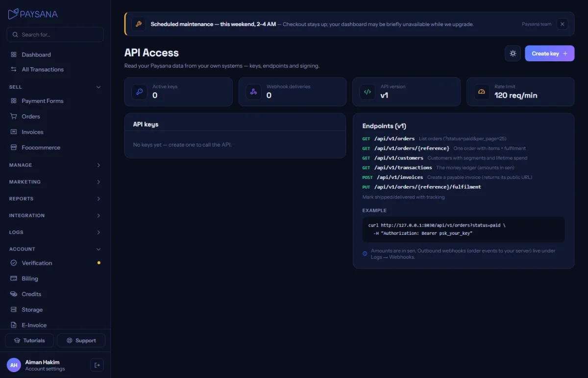Click the 'Paysana team' label in banner
The image size is (588, 378).
(537, 24)
